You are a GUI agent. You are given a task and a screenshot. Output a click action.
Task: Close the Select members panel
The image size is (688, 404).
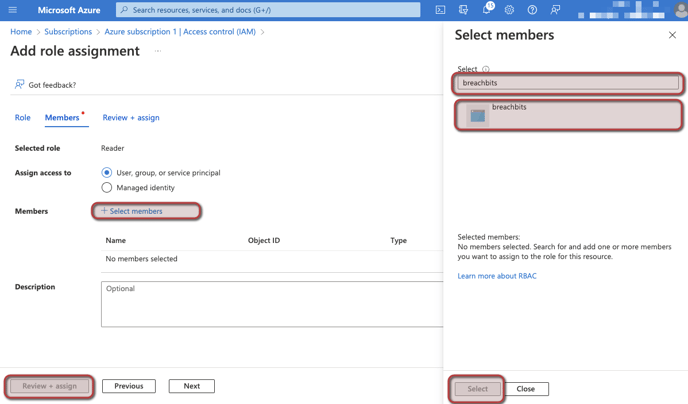672,35
